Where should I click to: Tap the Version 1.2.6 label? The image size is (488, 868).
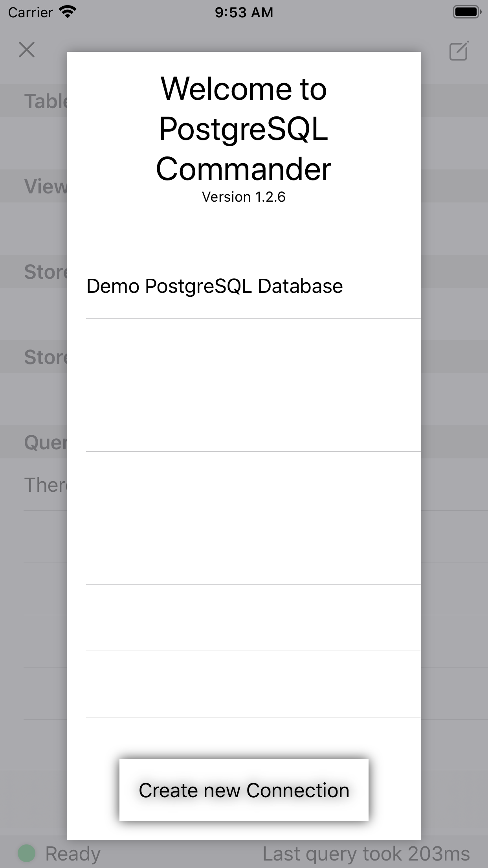click(244, 197)
